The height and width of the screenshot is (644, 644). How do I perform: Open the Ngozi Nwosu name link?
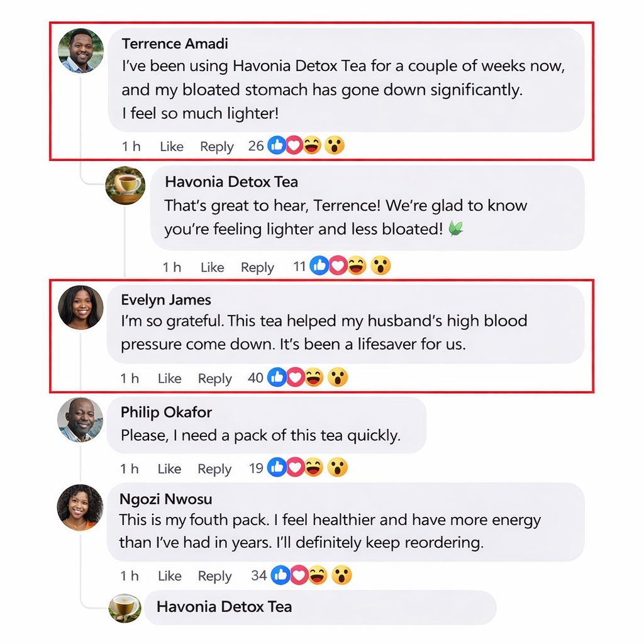click(x=165, y=499)
